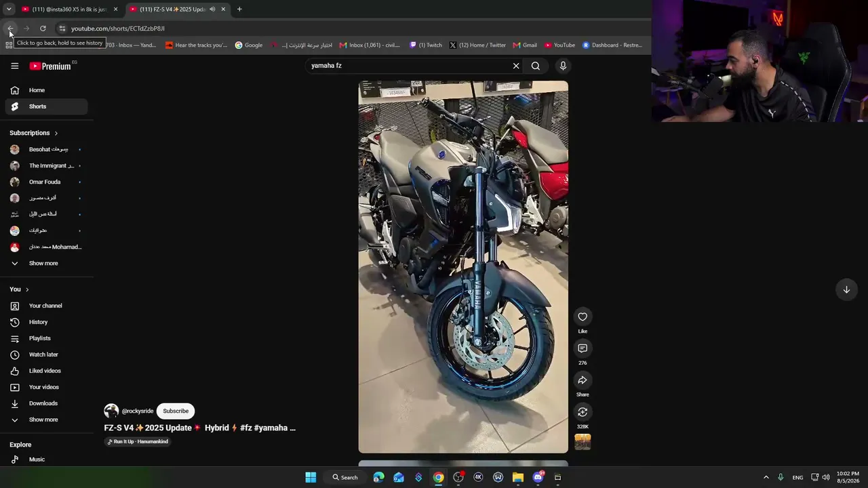Screen dimensions: 868x488
Task: Click the address bar URL
Action: 118,28
